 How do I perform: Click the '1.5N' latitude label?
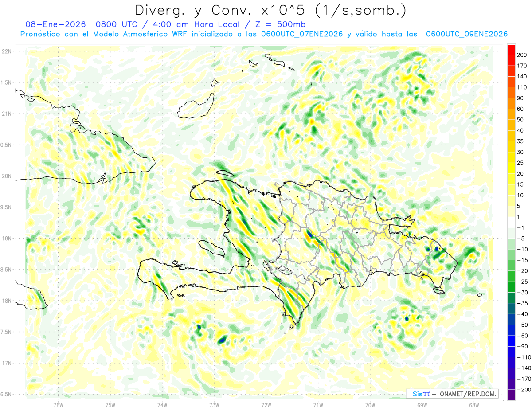pyautogui.click(x=7, y=82)
